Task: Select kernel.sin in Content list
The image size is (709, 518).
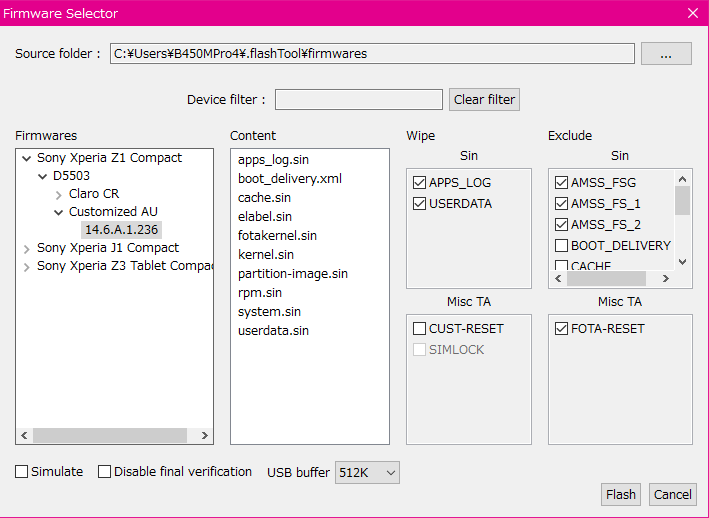Action: pos(266,254)
